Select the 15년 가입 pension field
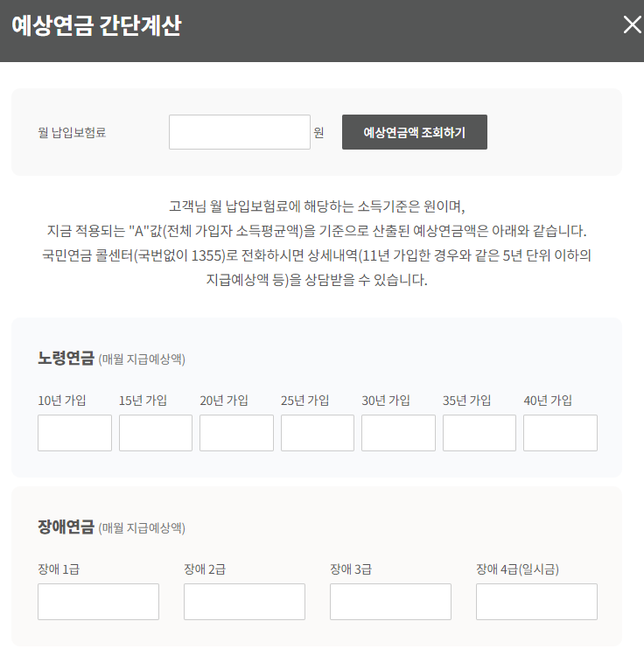Screen dimensions: 644x649 pos(155,433)
